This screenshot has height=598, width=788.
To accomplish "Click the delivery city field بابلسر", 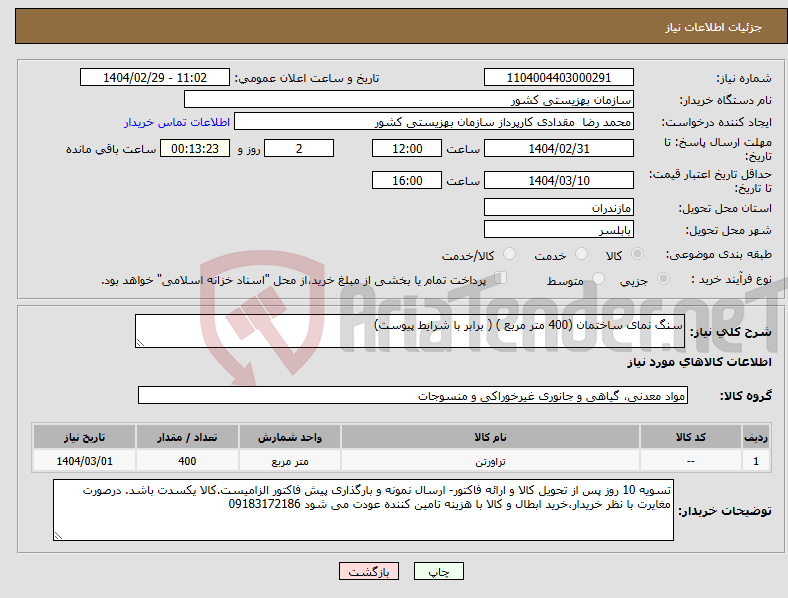I will (558, 229).
